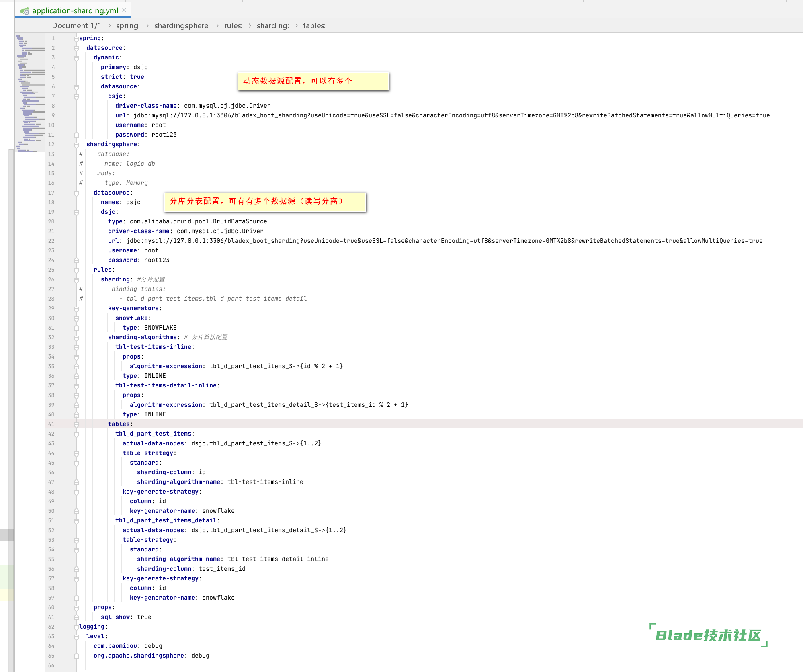Click the jdbc url on line 22
803x672 pixels.
click(x=444, y=241)
